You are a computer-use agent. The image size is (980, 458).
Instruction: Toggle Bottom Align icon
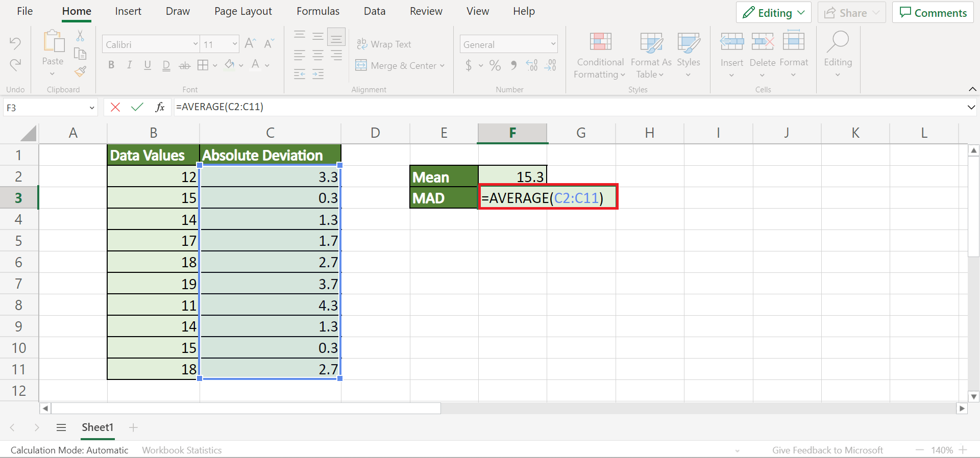tap(336, 37)
